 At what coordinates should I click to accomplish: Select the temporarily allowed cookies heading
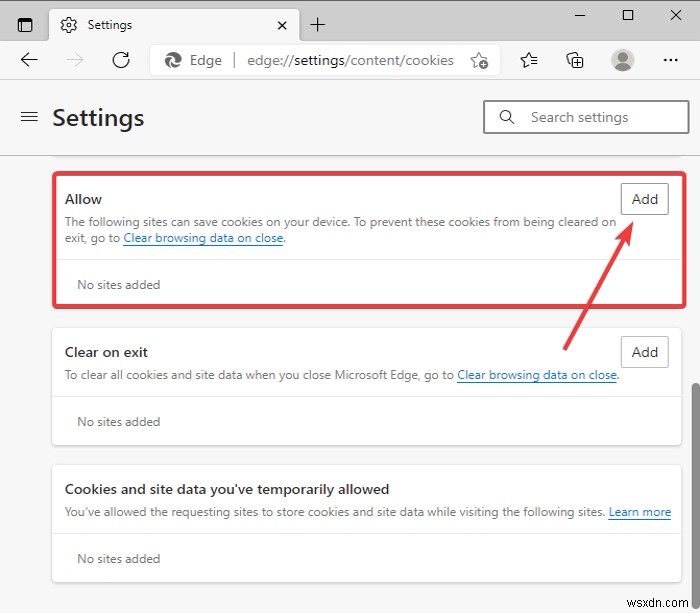coord(227,489)
